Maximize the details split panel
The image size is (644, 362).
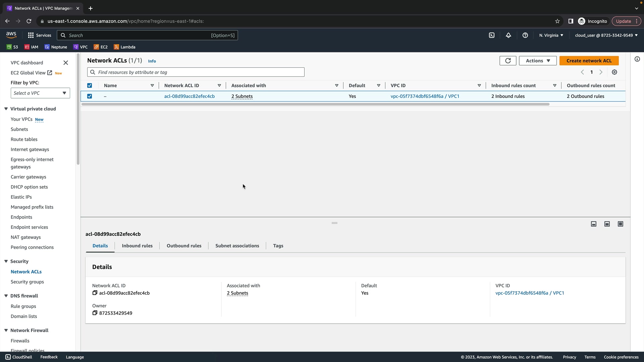pyautogui.click(x=621, y=224)
